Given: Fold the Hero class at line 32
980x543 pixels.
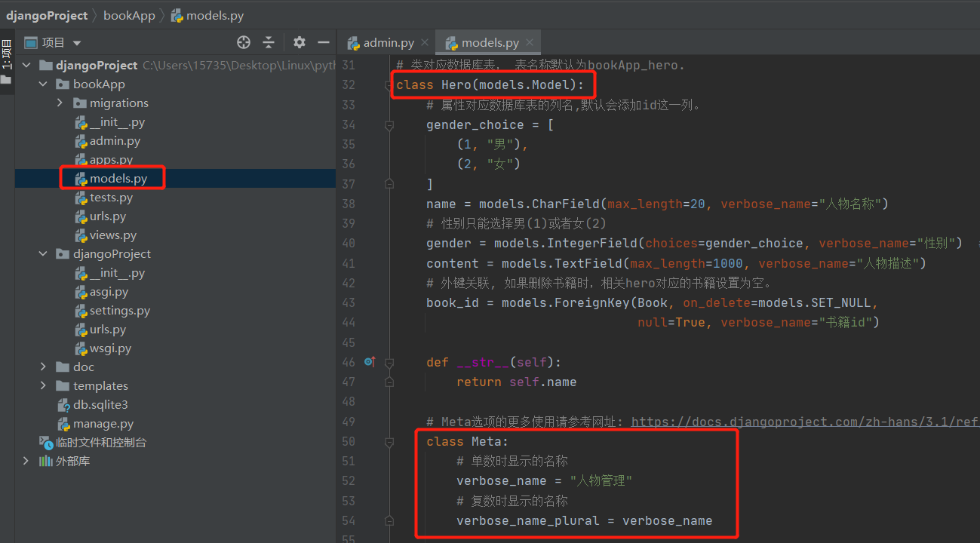Looking at the screenshot, I should click(389, 85).
